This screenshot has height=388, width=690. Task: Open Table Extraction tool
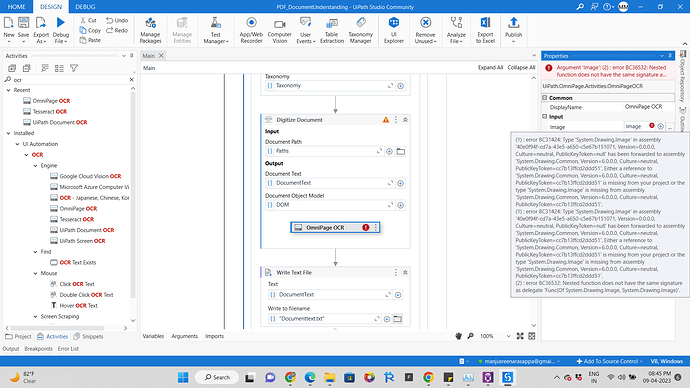332,30
